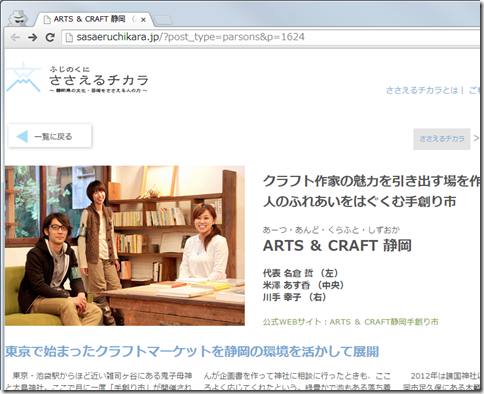Viewport: 484px width, 394px height.
Task: Click the ARTS & CRAFT 静岡 heading
Action: click(337, 246)
